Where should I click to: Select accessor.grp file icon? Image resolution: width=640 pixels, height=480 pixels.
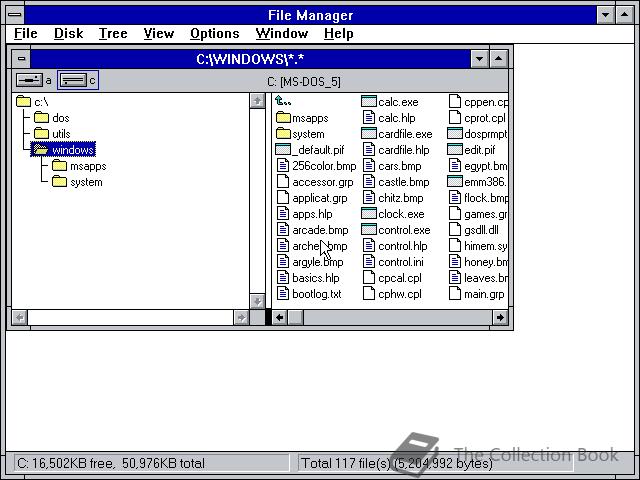click(283, 182)
